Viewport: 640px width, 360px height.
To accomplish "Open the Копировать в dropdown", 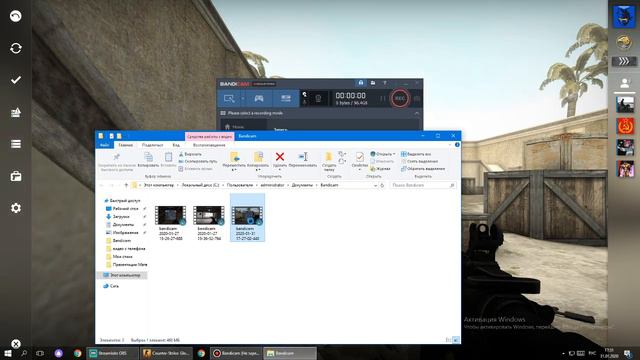I will (258, 162).
